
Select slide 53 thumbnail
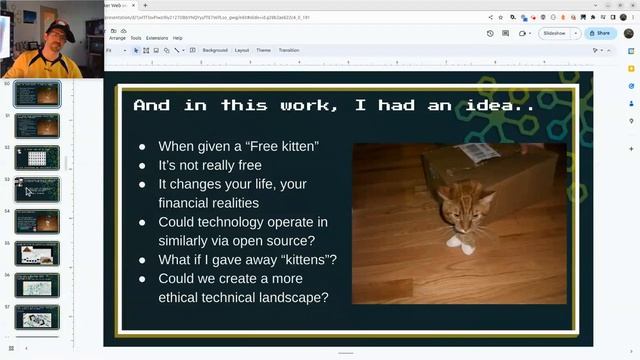pos(37,189)
